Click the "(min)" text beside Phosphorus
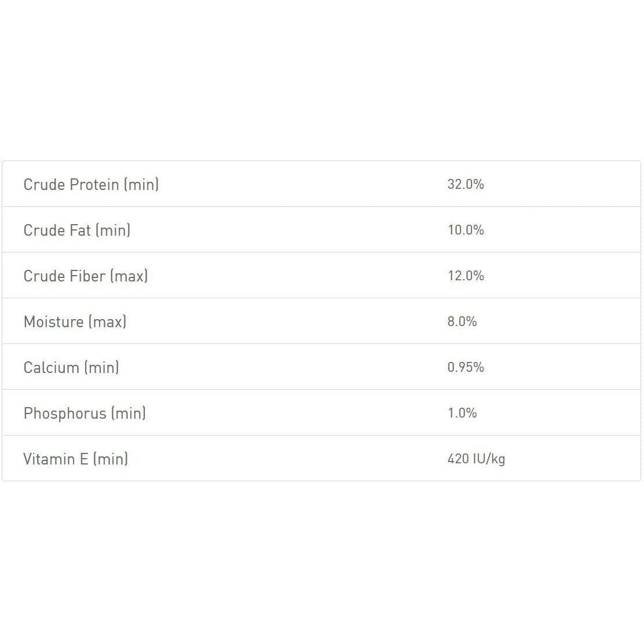 (x=128, y=413)
